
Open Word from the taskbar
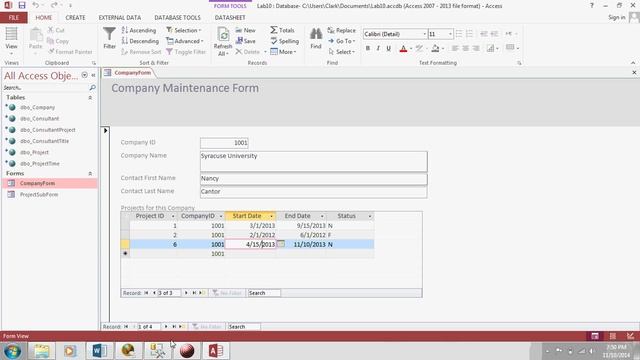coord(99,351)
